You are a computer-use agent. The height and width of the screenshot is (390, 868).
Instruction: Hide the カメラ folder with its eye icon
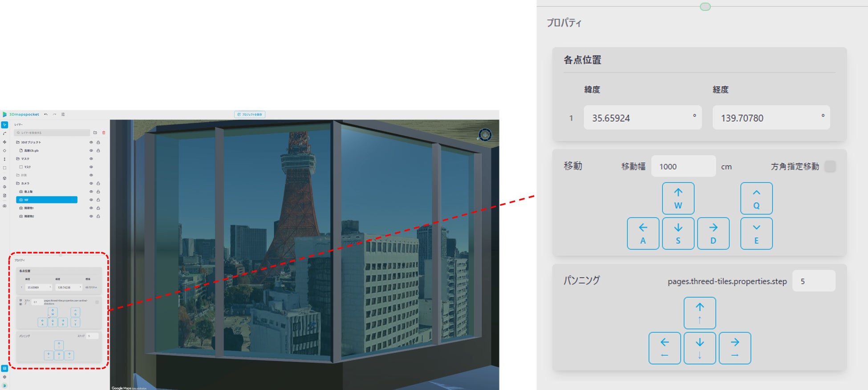[x=91, y=183]
